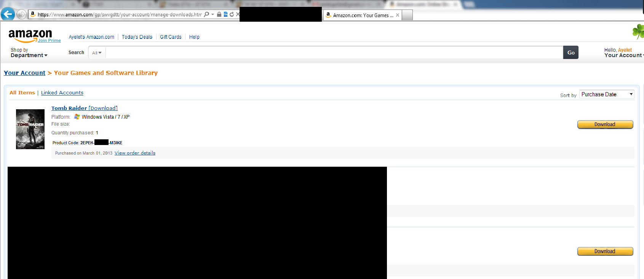Click inside the Amazon search field
This screenshot has height=279, width=644.
coord(334,53)
